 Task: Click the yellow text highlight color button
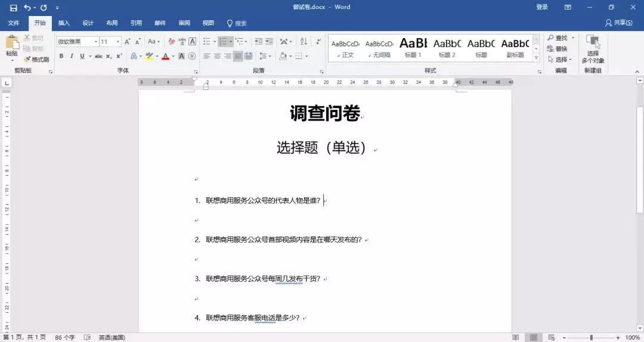pyautogui.click(x=149, y=56)
